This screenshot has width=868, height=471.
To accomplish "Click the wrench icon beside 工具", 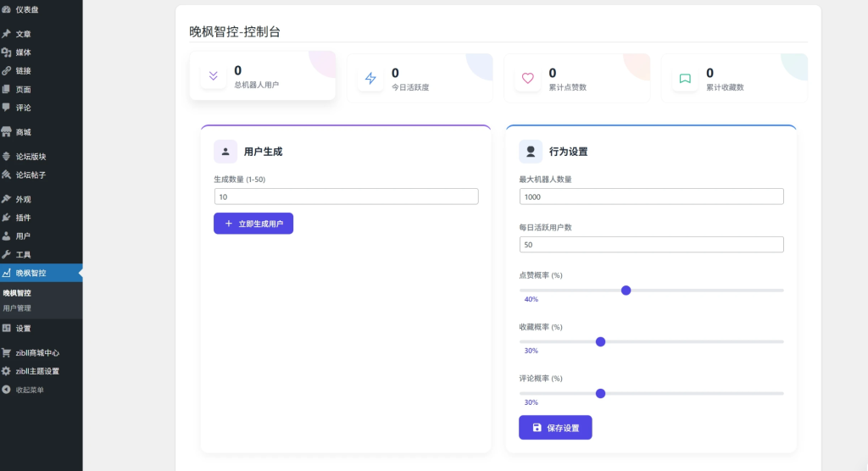I will click(x=6, y=254).
